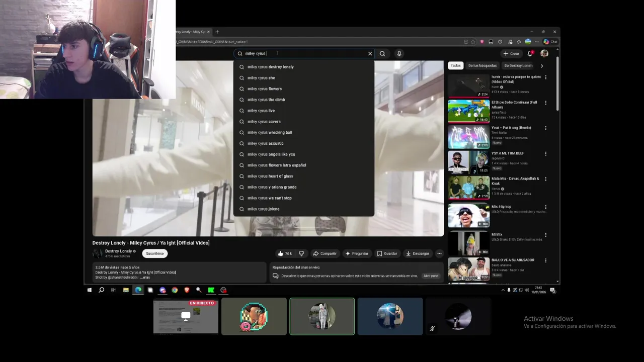This screenshot has width=644, height=362.
Task: Show more filter chips with right arrow
Action: [541, 66]
